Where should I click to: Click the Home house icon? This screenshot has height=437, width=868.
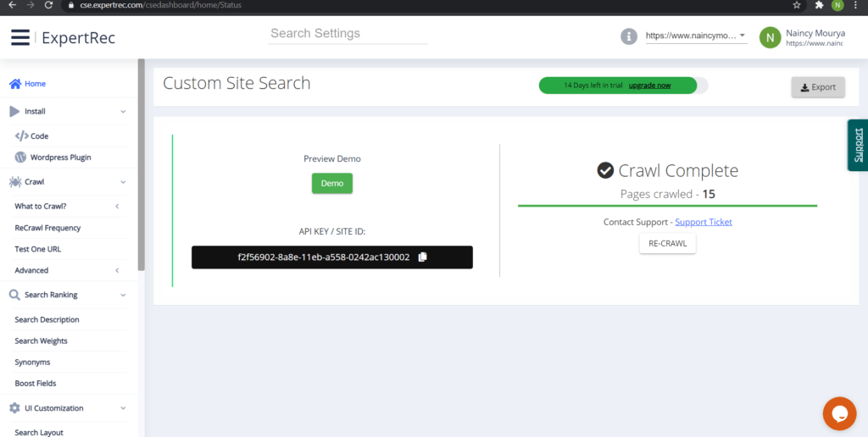click(x=15, y=84)
